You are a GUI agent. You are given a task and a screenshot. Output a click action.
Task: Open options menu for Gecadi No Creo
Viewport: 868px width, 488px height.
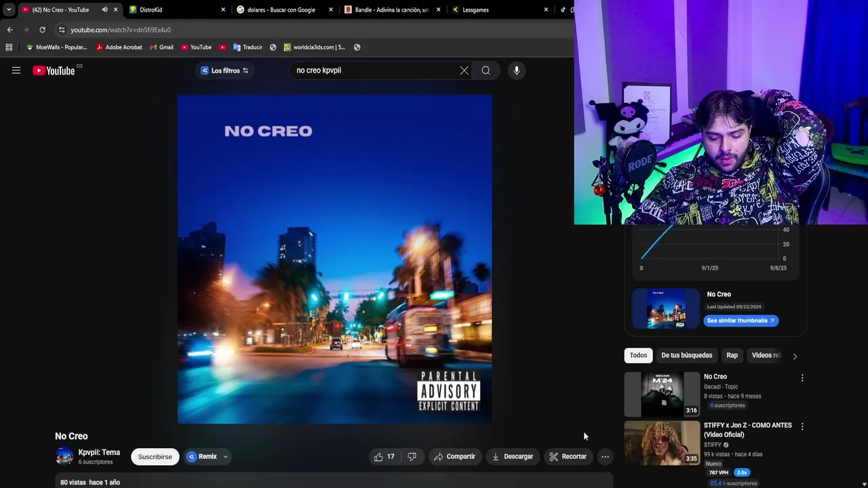tap(802, 378)
